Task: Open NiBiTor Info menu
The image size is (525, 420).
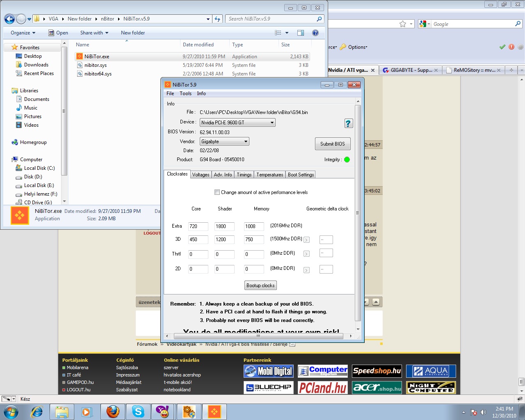Action: pos(201,94)
